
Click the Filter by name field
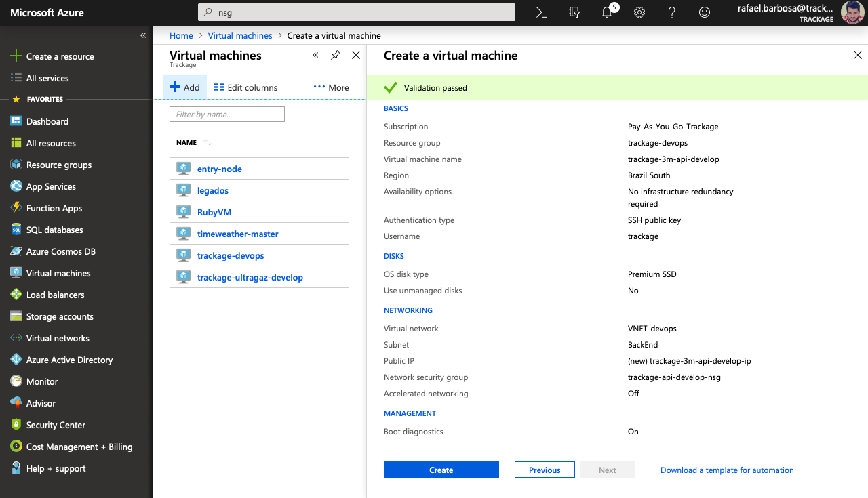tap(227, 115)
